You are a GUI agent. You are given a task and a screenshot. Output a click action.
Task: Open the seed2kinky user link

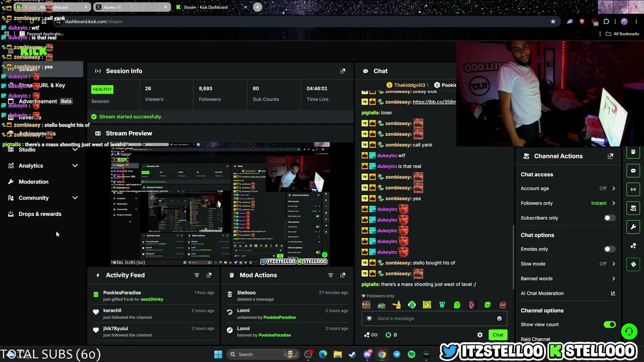[x=152, y=300]
